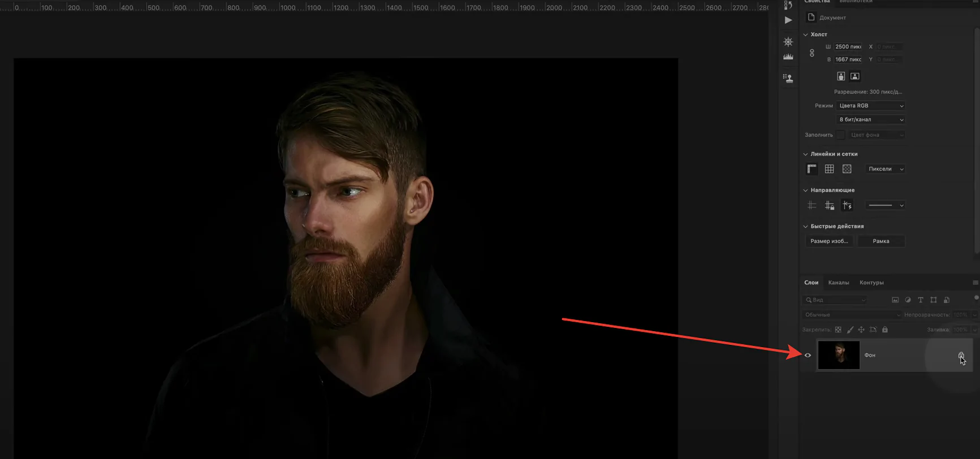Click the lock all padlock icon
This screenshot has width=980, height=459.
[x=885, y=330]
